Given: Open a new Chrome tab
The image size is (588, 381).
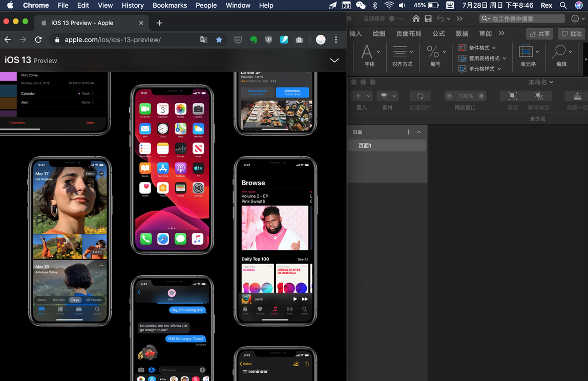Looking at the screenshot, I should coord(159,23).
